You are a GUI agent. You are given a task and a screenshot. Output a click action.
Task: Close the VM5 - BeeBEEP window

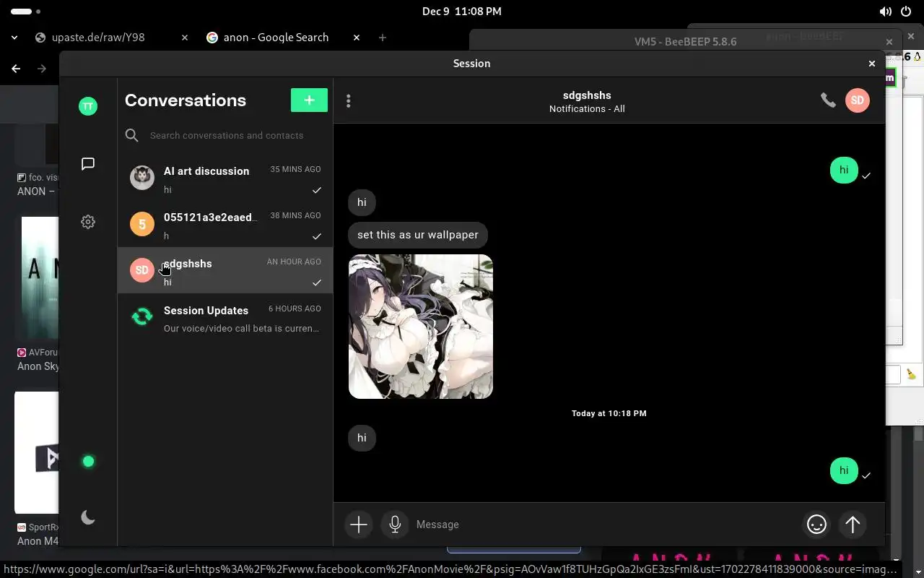coord(889,42)
